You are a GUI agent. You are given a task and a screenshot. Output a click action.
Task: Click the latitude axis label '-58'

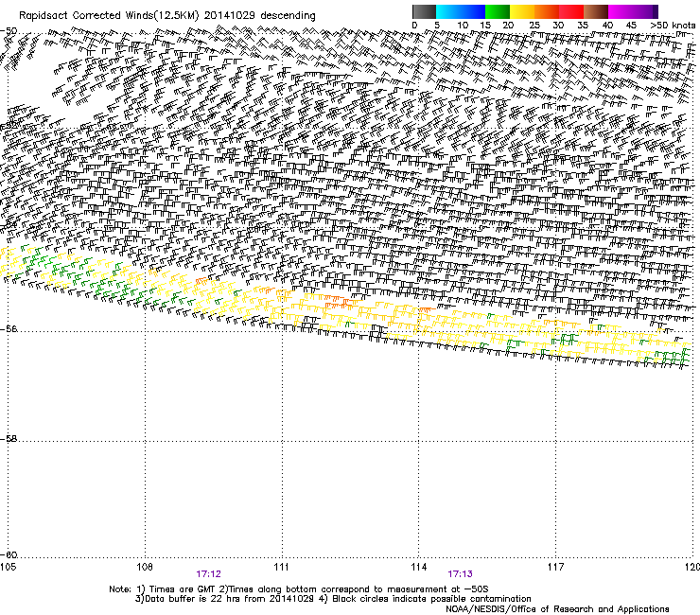(x=9, y=439)
